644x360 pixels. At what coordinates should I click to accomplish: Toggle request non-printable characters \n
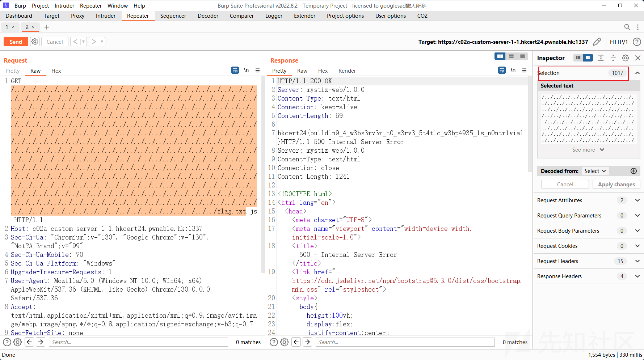coord(247,70)
